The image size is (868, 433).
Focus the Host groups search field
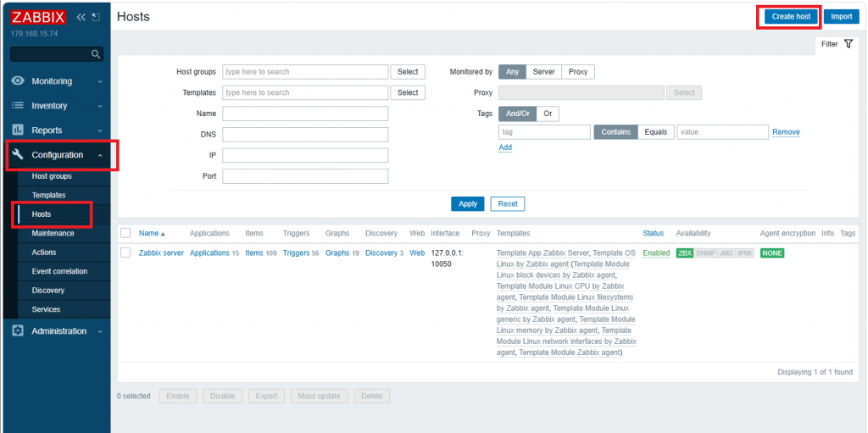305,72
